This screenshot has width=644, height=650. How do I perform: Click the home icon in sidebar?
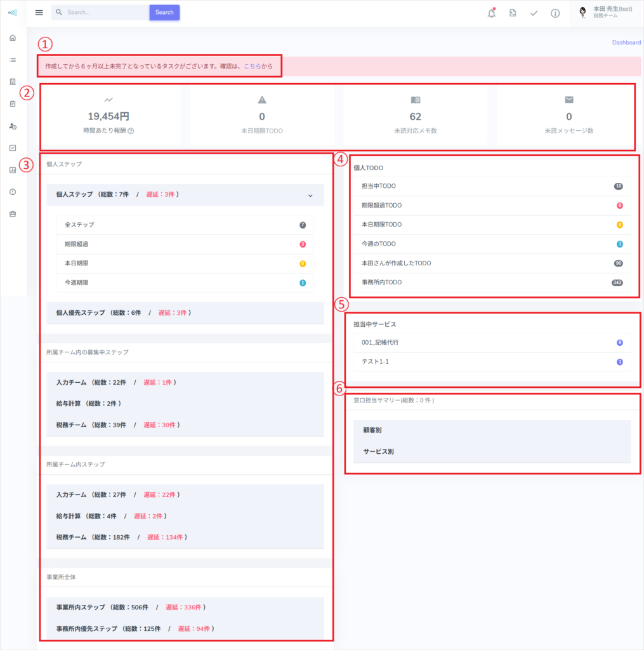(13, 37)
